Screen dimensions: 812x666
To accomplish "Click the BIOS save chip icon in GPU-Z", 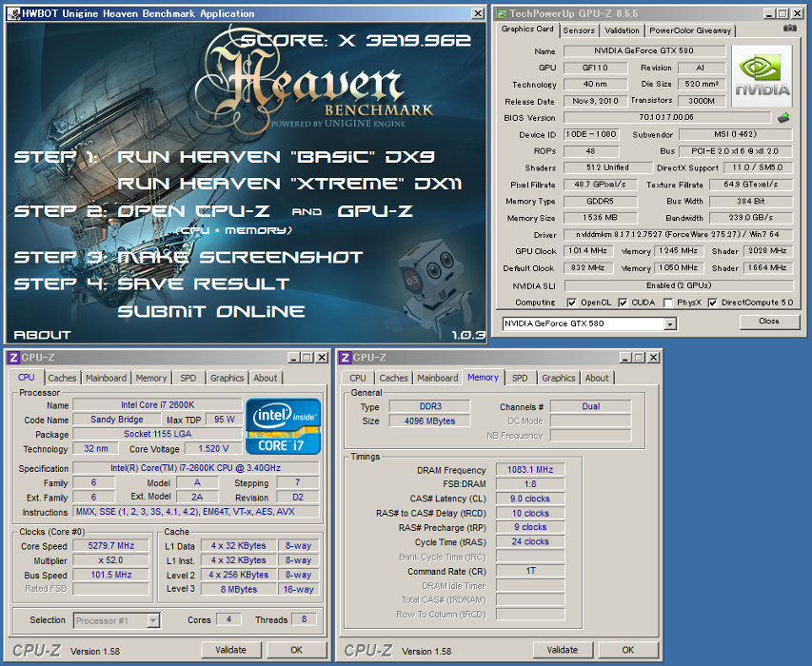I will pos(784,117).
